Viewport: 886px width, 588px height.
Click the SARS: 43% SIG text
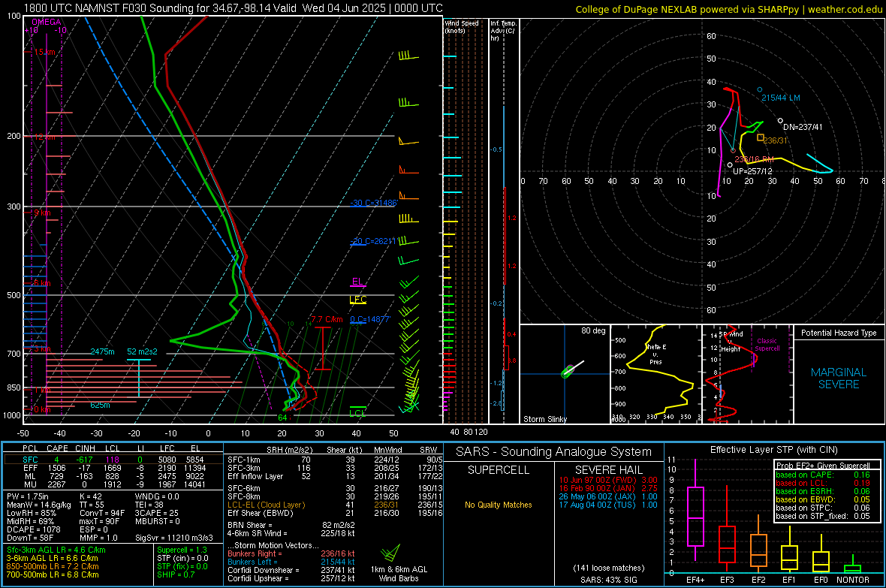608,580
